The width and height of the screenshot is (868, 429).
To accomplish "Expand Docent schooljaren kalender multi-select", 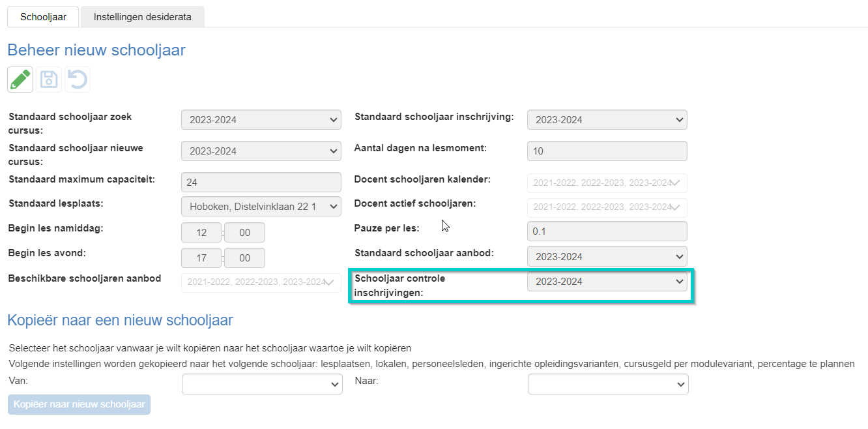I will [x=607, y=183].
